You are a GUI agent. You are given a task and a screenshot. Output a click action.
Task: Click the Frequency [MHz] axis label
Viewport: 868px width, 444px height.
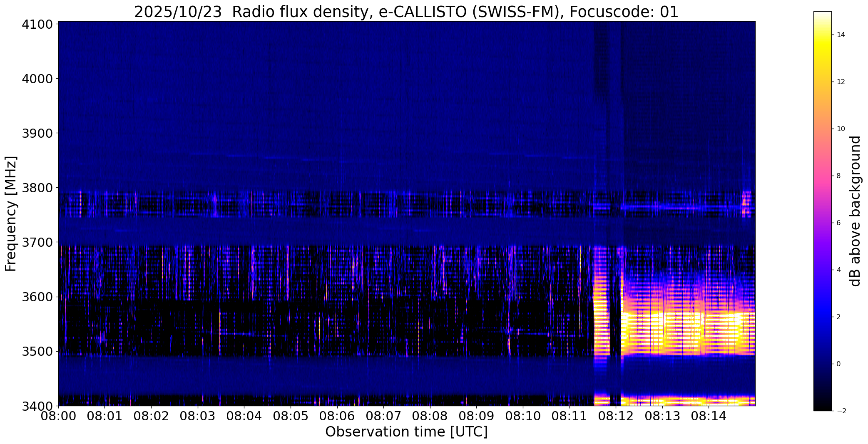click(11, 213)
